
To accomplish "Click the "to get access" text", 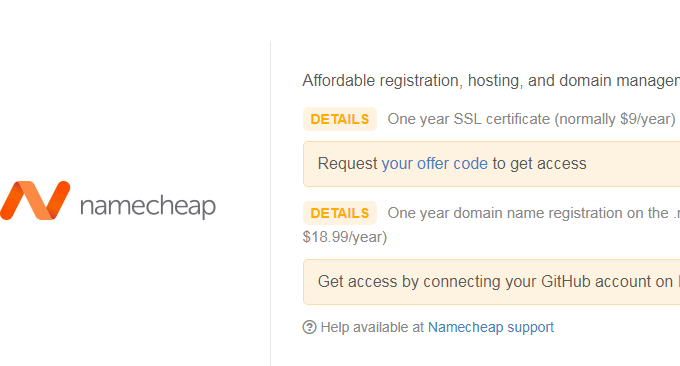I will pyautogui.click(x=539, y=163).
